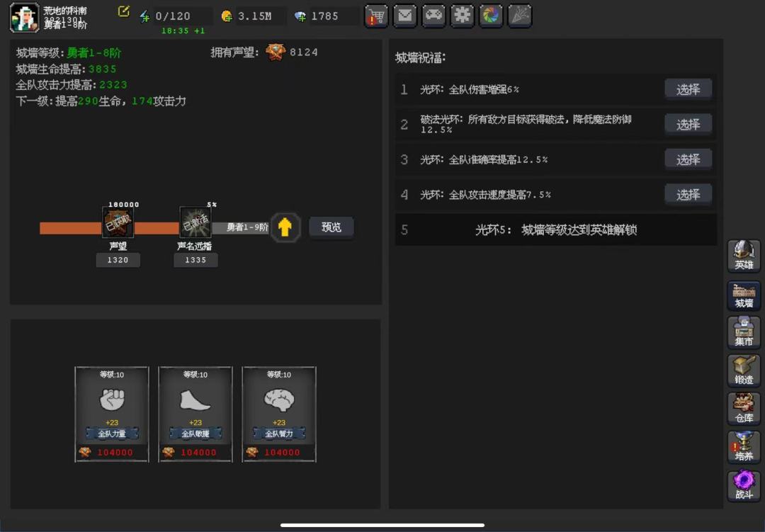Click the 声望 reward icon on progress bar
Viewport: 765px width, 532px height.
pyautogui.click(x=118, y=222)
